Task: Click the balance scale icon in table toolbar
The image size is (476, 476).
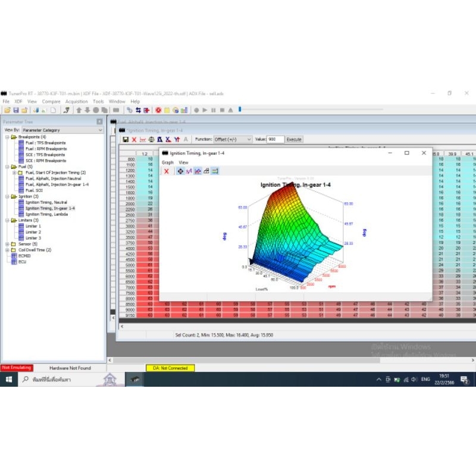Action: click(151, 139)
